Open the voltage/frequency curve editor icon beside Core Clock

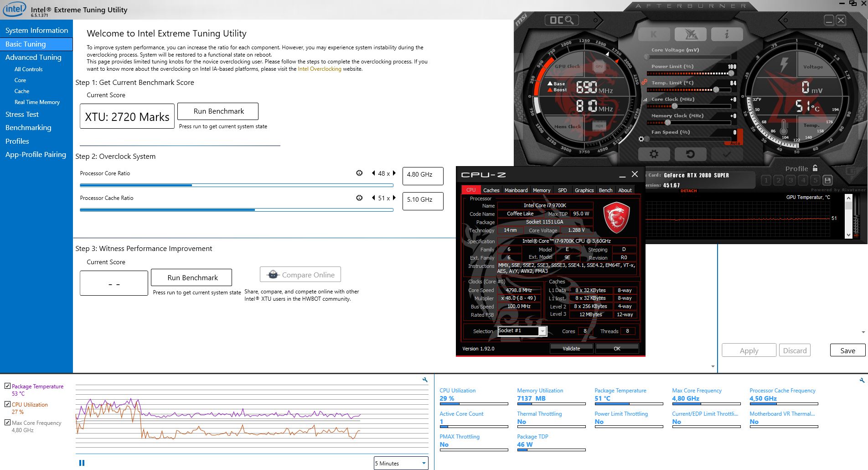point(645,99)
